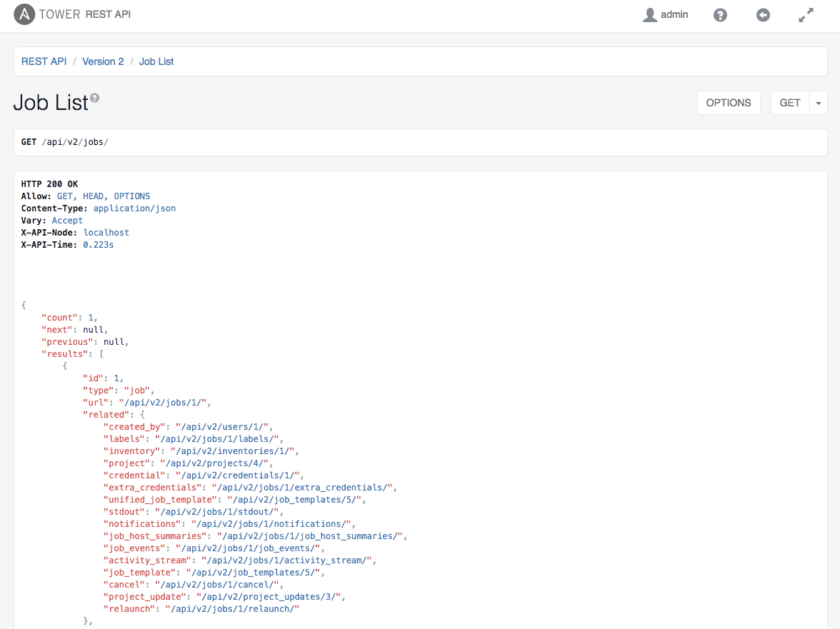Click the "application/json" Content-Type value
The width and height of the screenshot is (840, 629).
(x=134, y=208)
